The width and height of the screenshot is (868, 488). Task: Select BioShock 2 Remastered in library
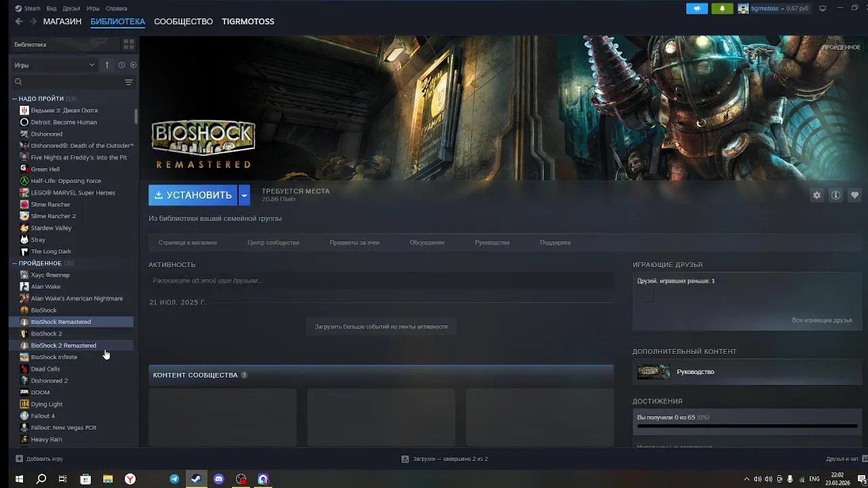(71, 346)
